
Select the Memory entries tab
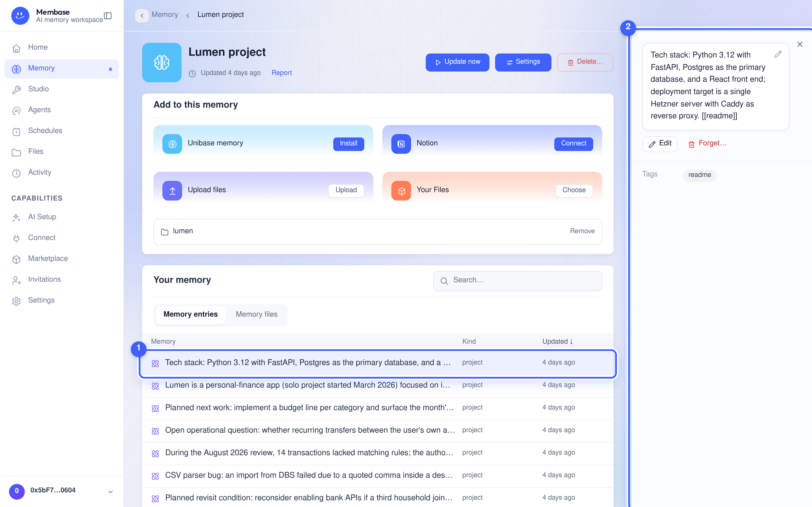[x=190, y=315]
